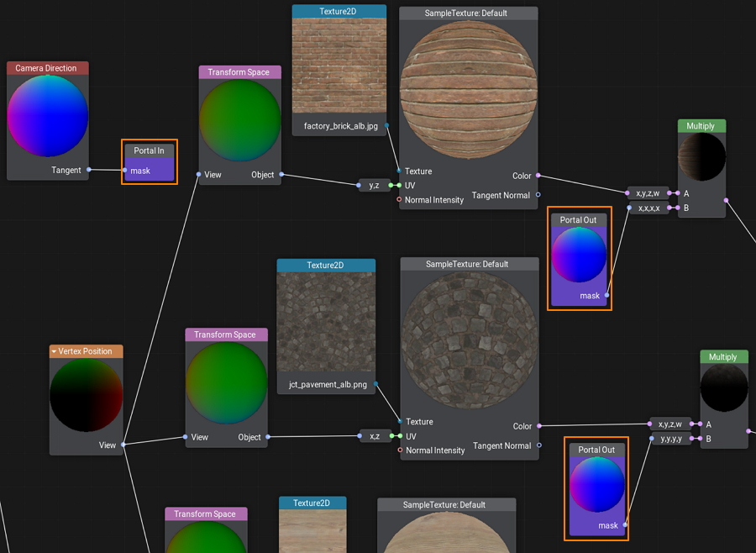Click the pavement SampleTexture Color output port

(539, 426)
